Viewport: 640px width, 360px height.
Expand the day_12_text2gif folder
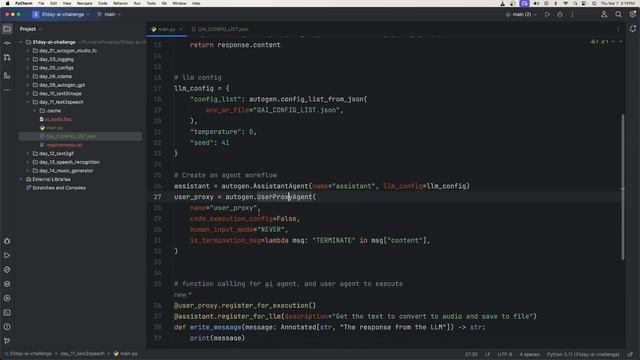point(28,153)
